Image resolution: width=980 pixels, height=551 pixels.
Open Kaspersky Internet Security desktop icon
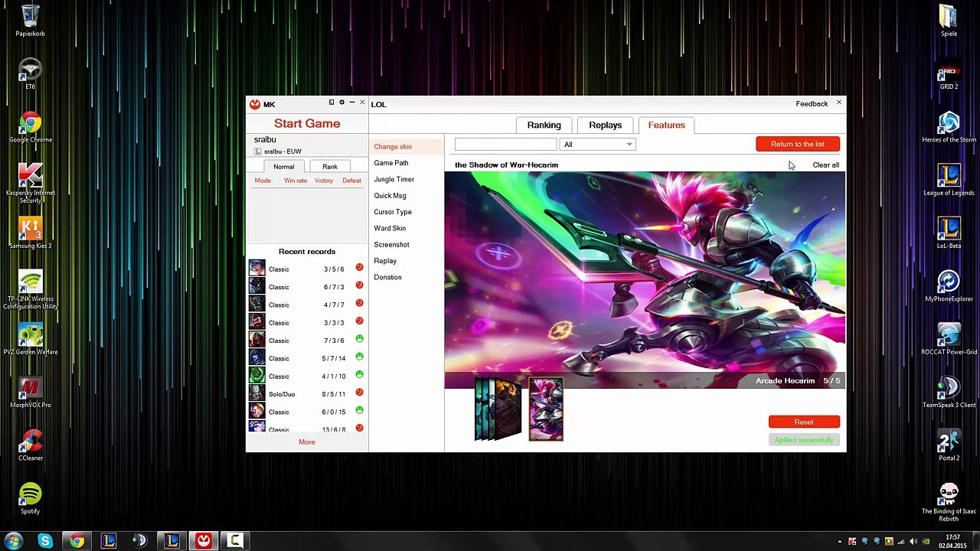30,182
